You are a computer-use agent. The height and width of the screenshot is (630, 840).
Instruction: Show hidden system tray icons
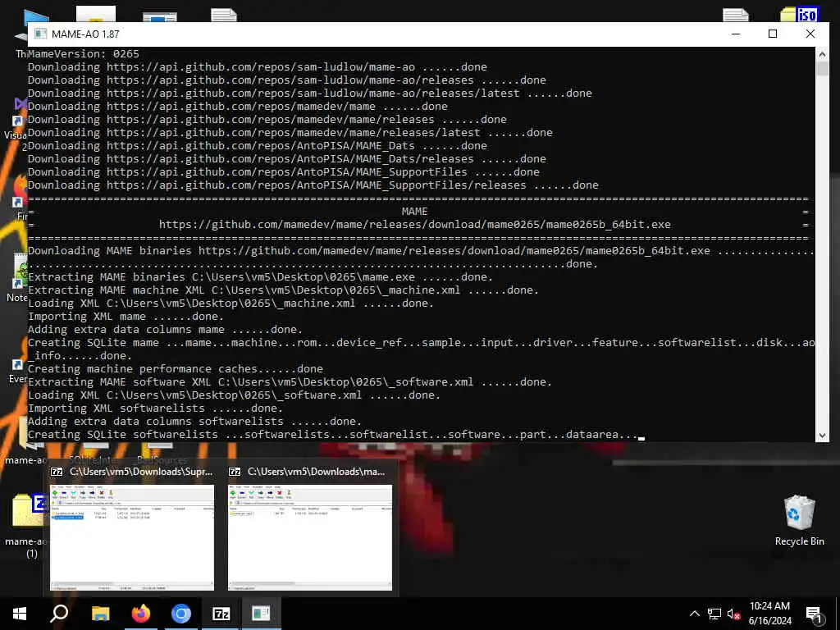tap(694, 614)
